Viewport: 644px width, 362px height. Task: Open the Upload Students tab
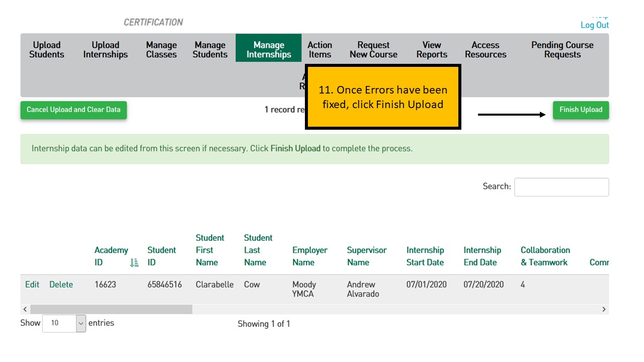[47, 50]
